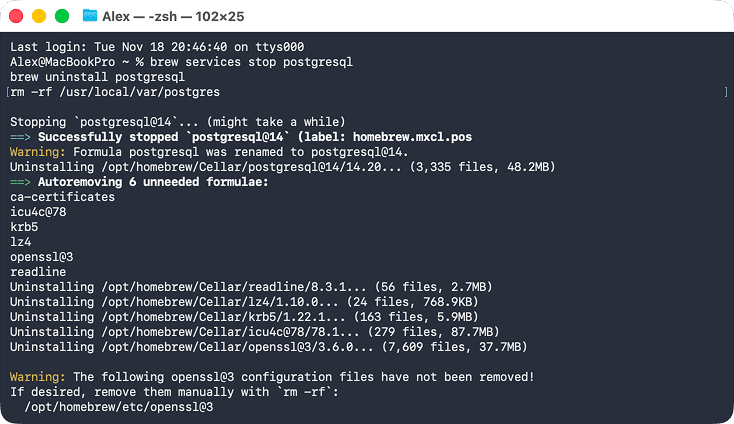Maximize the terminal with the green button
The image size is (734, 424).
pos(61,16)
